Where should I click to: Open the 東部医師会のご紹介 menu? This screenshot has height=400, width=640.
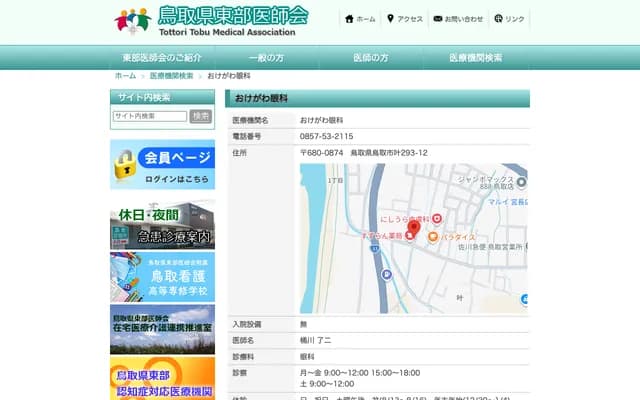(162, 58)
